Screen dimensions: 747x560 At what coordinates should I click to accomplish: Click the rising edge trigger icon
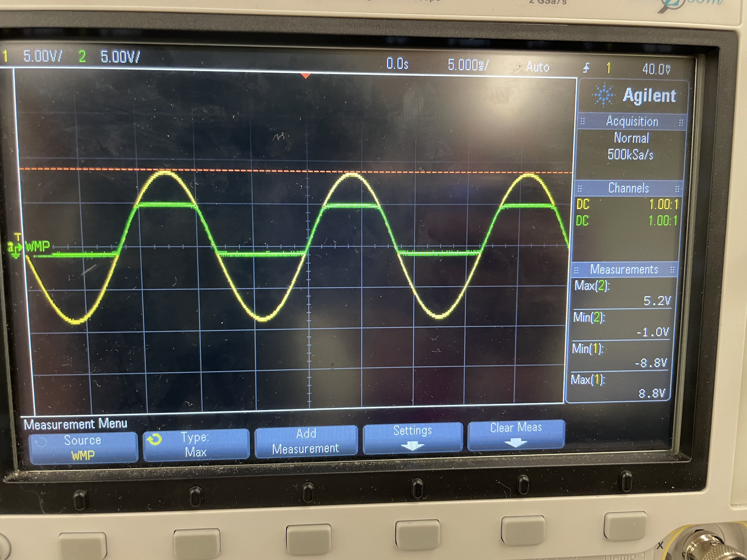pyautogui.click(x=586, y=68)
